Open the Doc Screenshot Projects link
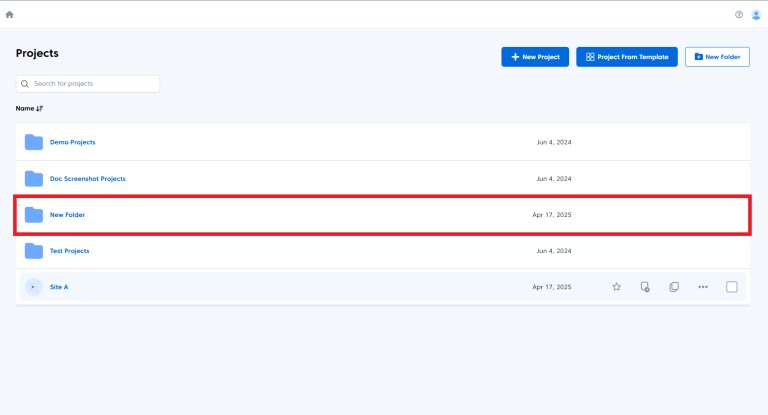768x415 pixels. [88, 178]
